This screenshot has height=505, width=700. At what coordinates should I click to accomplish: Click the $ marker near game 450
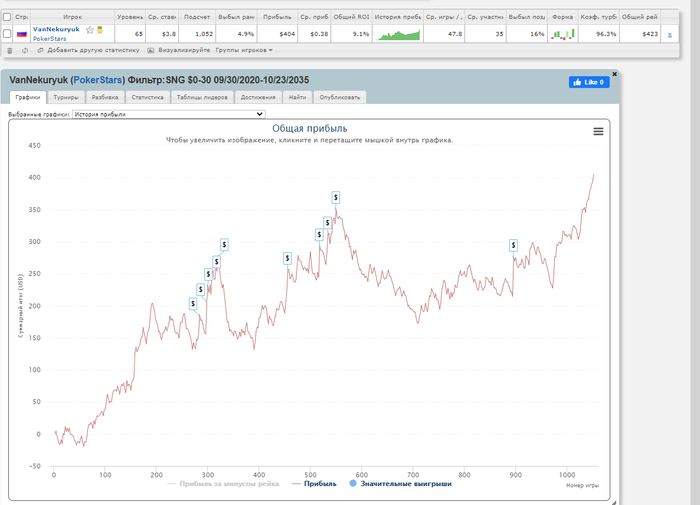(x=288, y=258)
